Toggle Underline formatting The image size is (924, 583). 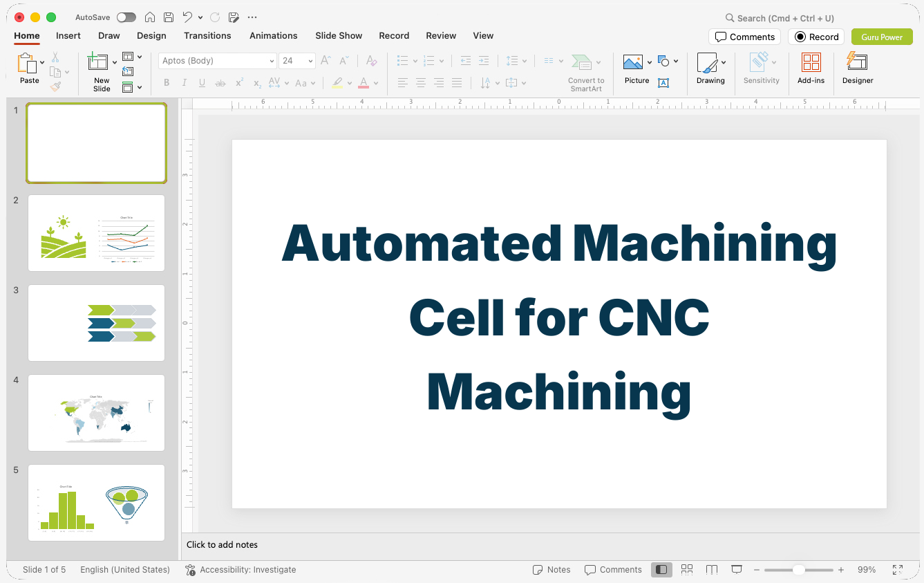[202, 83]
